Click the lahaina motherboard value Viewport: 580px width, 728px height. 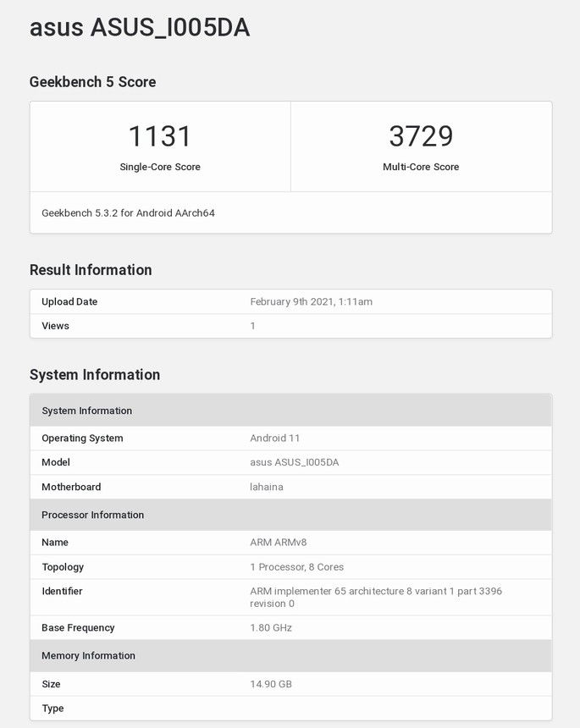[x=267, y=487]
